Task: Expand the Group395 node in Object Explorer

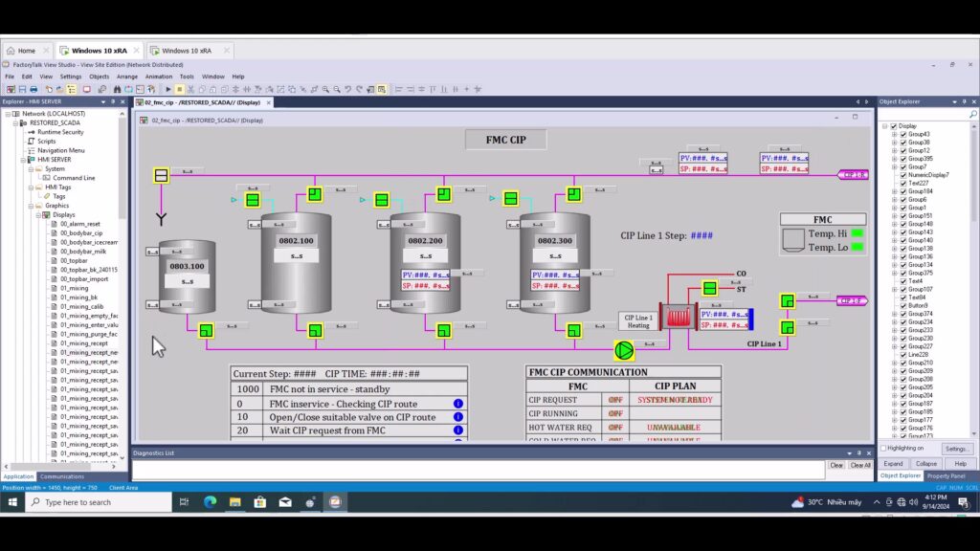Action: pos(895,159)
